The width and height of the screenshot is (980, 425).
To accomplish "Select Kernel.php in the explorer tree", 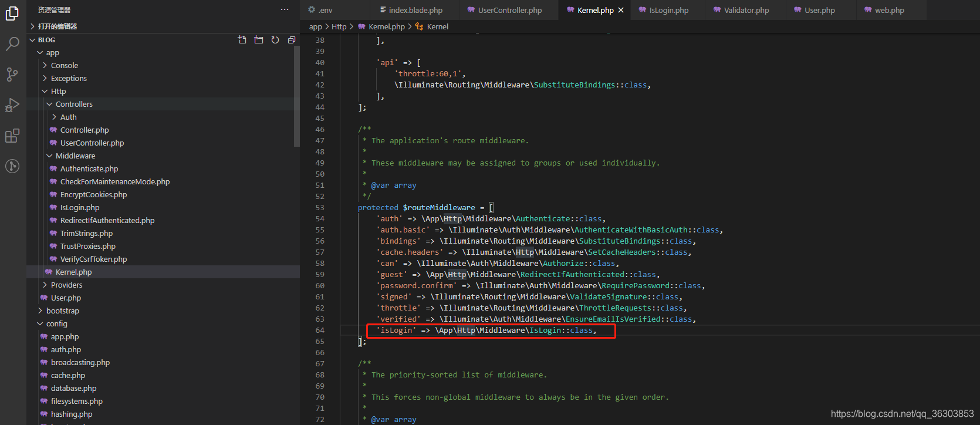I will pos(163,272).
